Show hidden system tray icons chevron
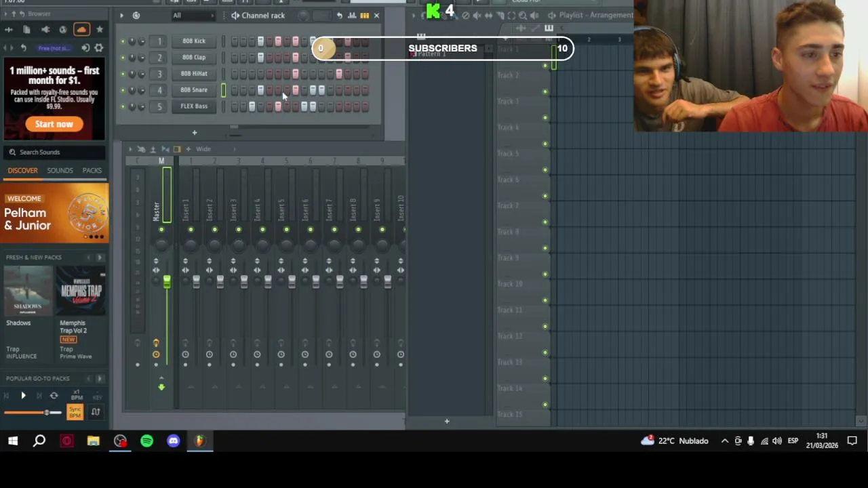868x488 pixels. (724, 441)
